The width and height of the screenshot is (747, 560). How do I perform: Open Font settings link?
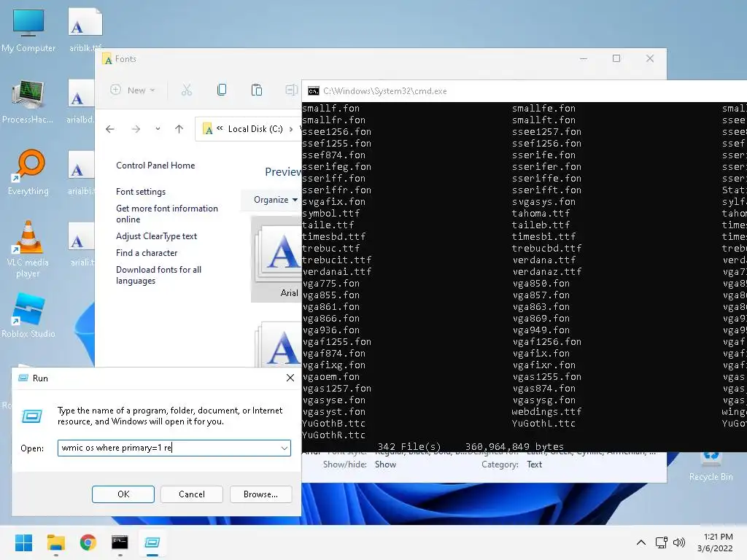click(x=141, y=192)
